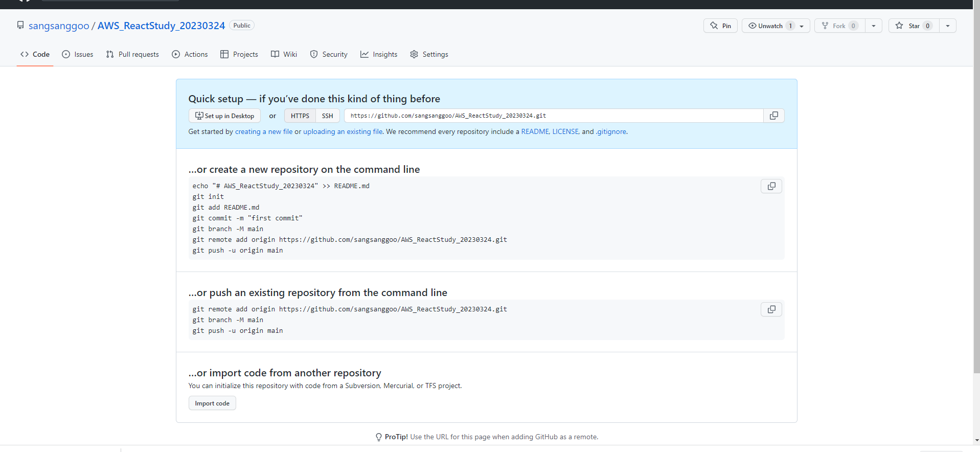Click the import code from another repository heading

click(285, 373)
